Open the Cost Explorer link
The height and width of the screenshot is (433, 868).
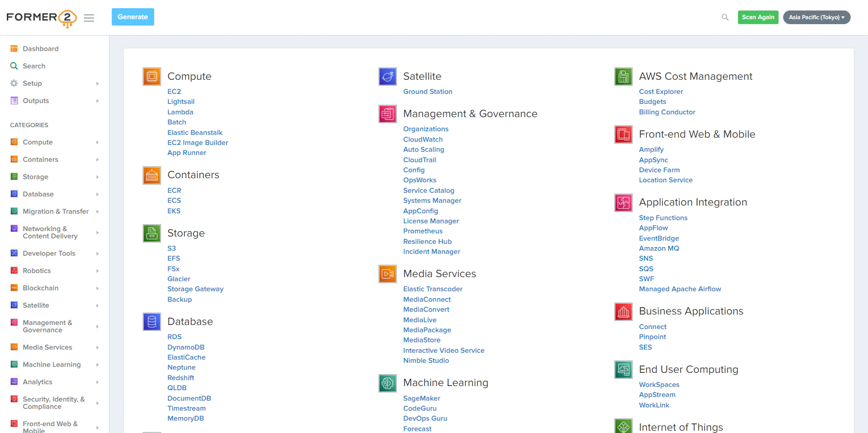(661, 92)
